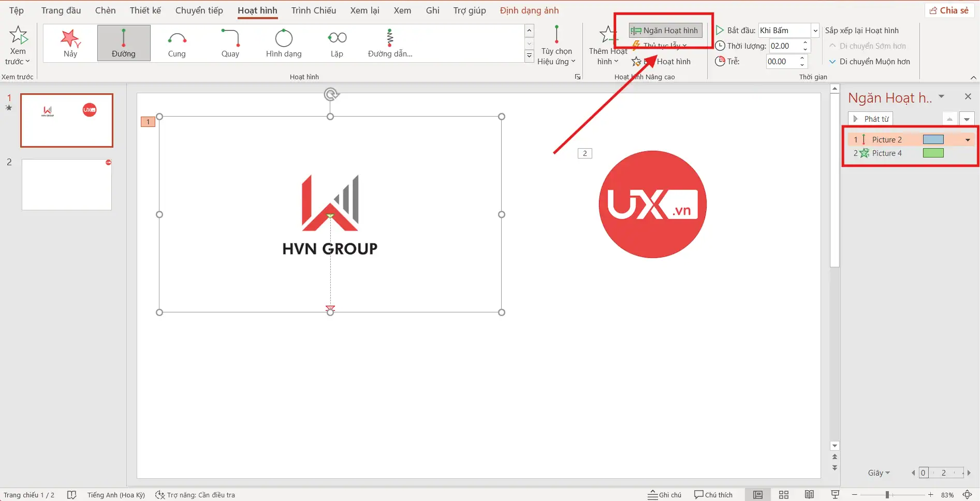Toggle the Ngăn Hoạt hình animation pane

[x=665, y=31]
